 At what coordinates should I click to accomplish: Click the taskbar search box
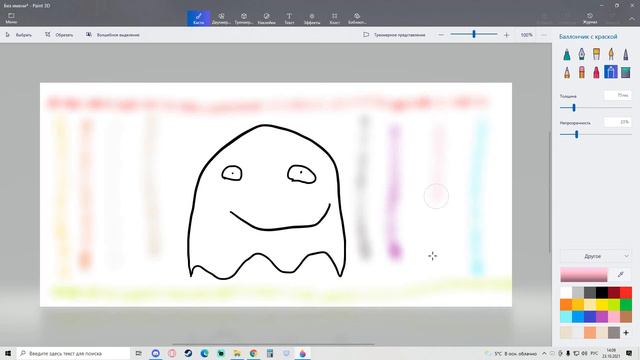point(73,353)
